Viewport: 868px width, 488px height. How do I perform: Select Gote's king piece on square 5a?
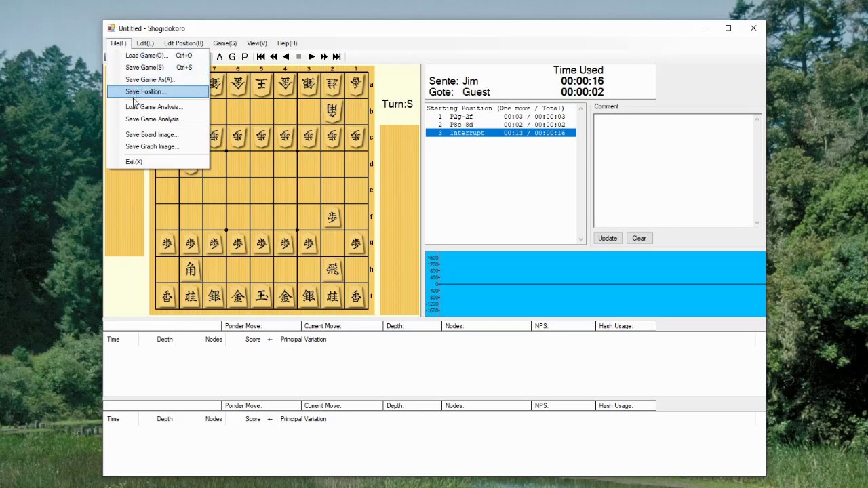tap(262, 84)
